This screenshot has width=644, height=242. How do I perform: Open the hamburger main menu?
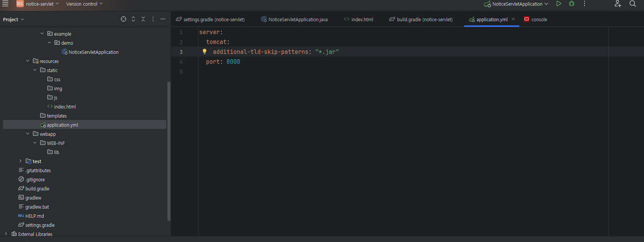point(5,4)
